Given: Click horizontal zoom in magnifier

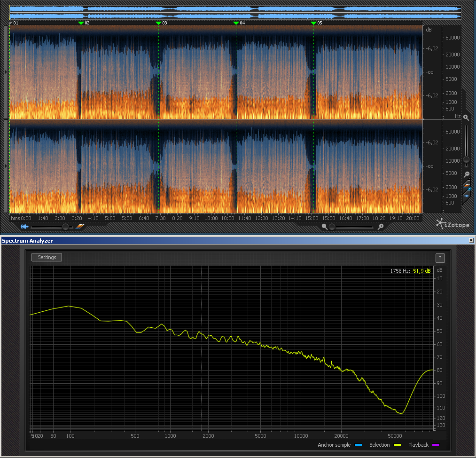Looking at the screenshot, I should (381, 227).
